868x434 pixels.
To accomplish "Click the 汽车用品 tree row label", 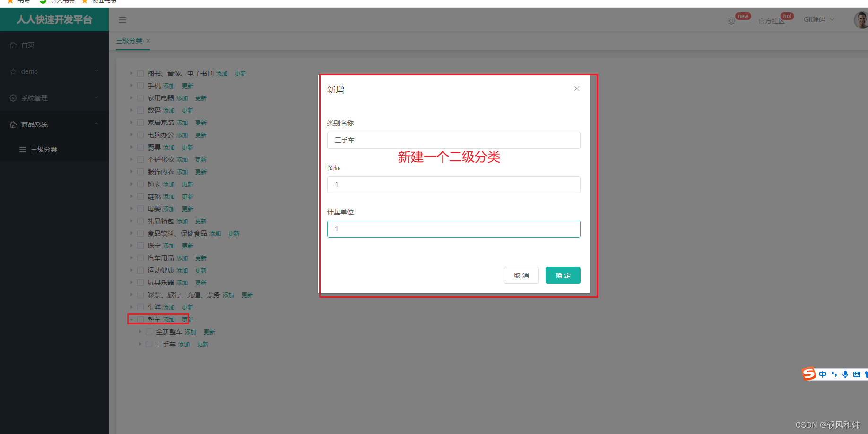I will (161, 258).
